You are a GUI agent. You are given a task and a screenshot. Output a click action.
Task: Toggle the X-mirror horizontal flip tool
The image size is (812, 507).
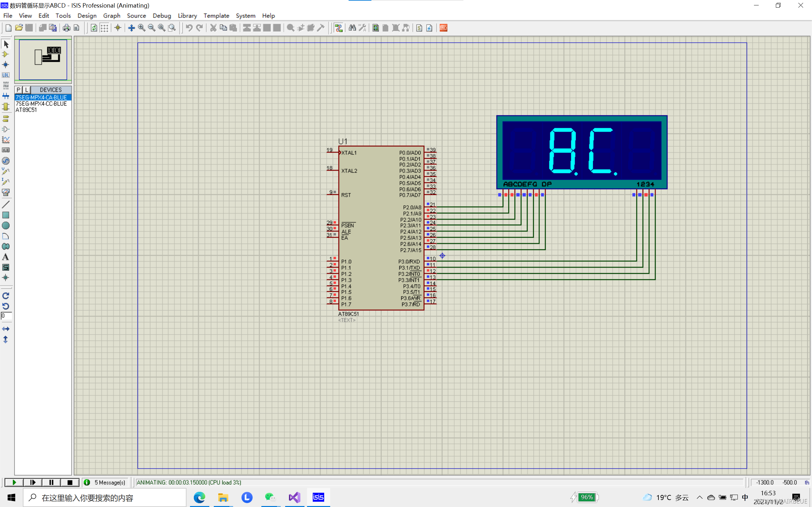(5, 329)
